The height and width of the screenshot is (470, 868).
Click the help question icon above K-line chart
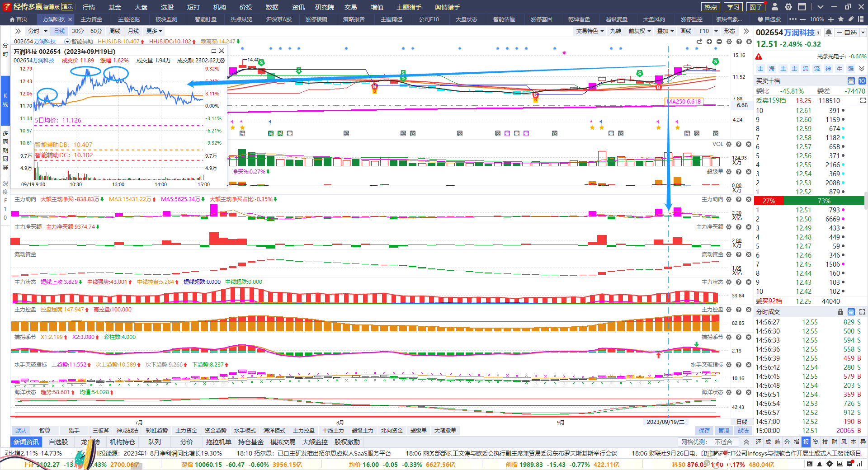pos(739,42)
